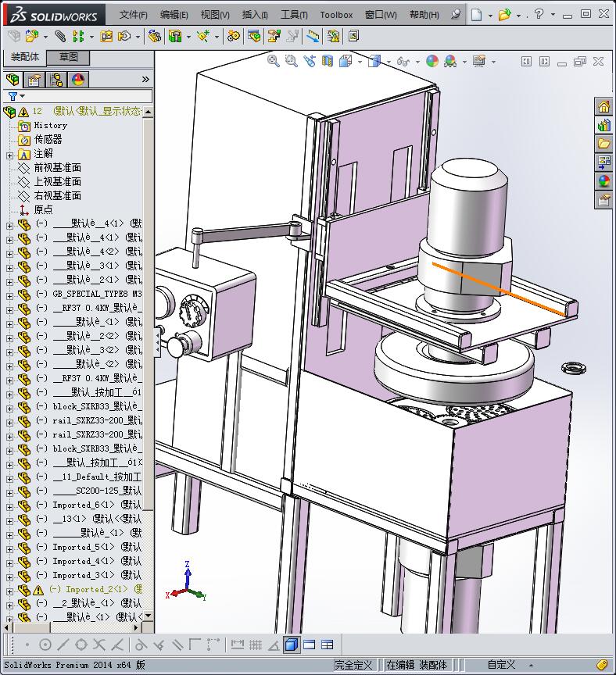
Task: Switch to the 草图 tab
Action: pyautogui.click(x=68, y=57)
